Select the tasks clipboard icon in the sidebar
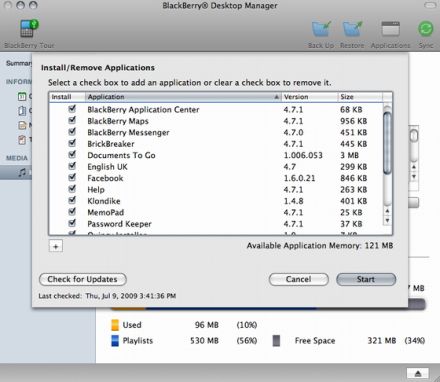This screenshot has width=440, height=382. (x=22, y=140)
